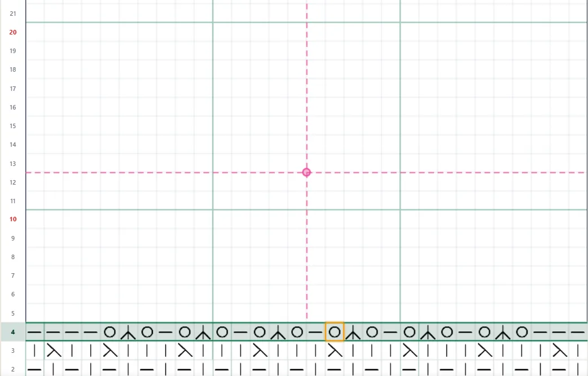
Task: Select row number 3 header
Action: tap(13, 351)
